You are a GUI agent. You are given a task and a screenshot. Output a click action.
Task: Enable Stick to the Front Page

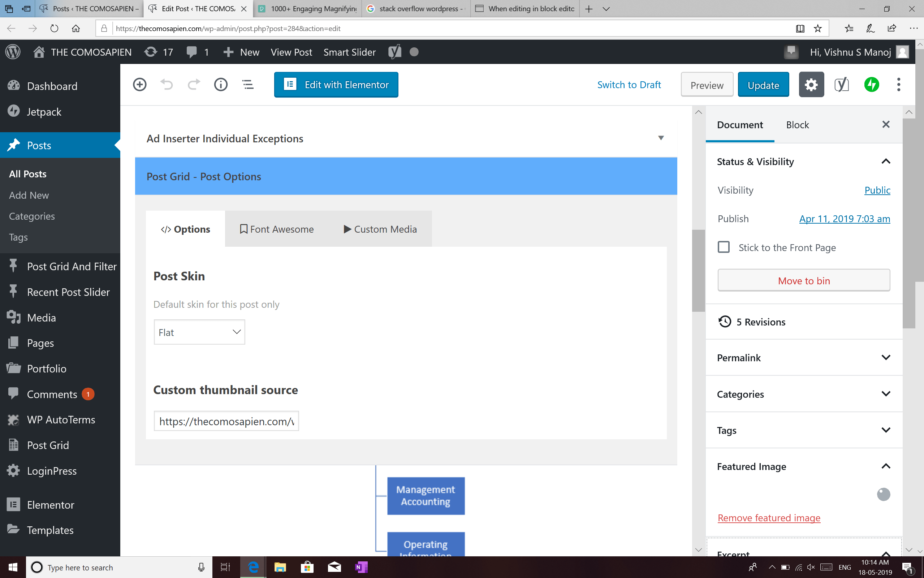pyautogui.click(x=724, y=247)
